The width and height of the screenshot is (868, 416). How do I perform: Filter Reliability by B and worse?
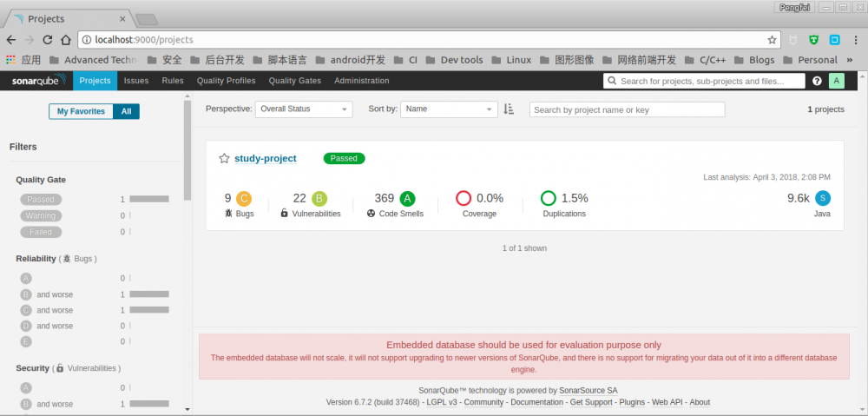pos(47,294)
